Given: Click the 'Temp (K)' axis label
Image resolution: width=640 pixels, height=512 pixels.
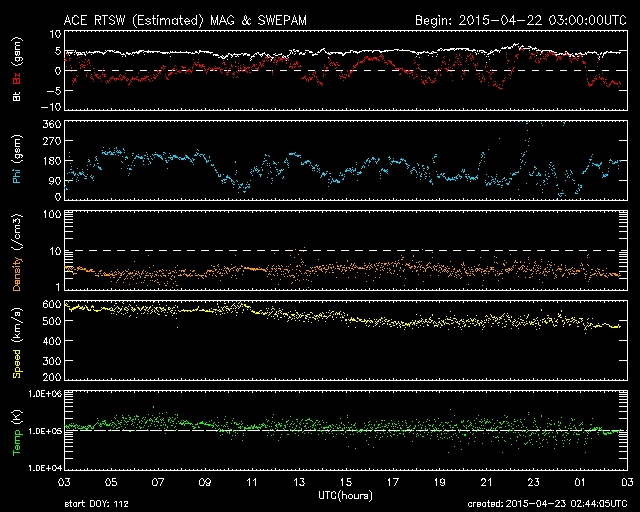Looking at the screenshot, I should tap(17, 432).
